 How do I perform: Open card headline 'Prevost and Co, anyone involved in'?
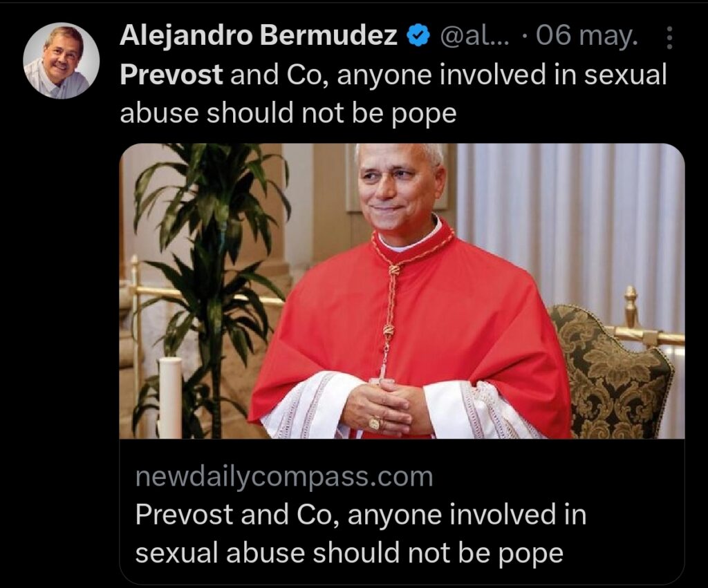(x=361, y=515)
